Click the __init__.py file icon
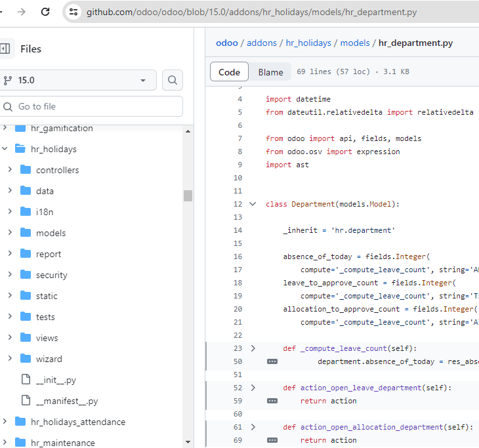The width and height of the screenshot is (479, 448). coord(26,379)
